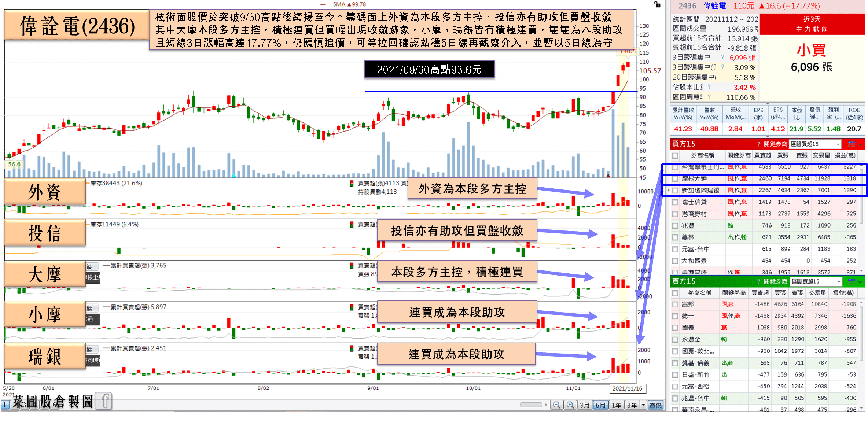Open the dropdown arrow next to 3年
The image size is (868, 421).
click(x=643, y=405)
